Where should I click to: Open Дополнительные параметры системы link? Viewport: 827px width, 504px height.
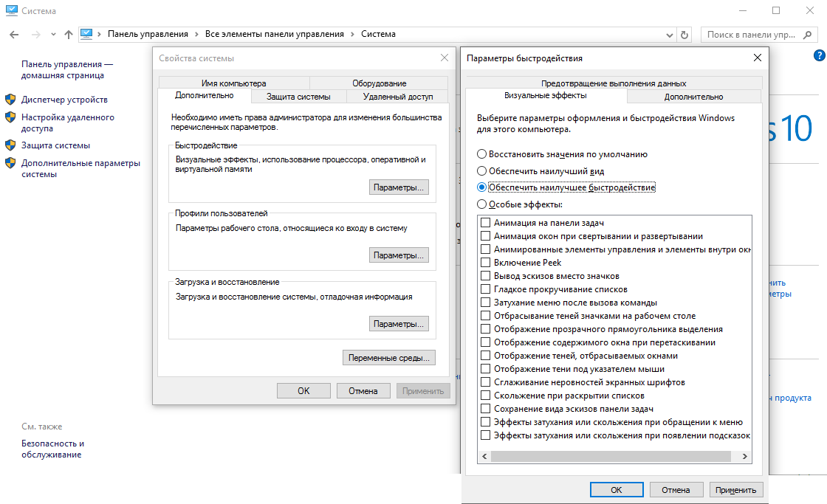click(80, 168)
